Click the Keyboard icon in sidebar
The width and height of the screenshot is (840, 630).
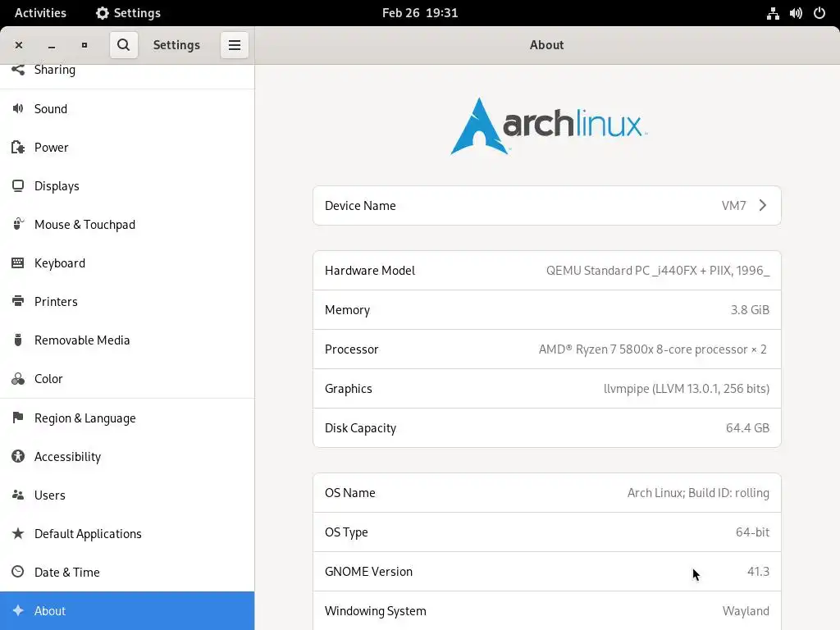[18, 262]
